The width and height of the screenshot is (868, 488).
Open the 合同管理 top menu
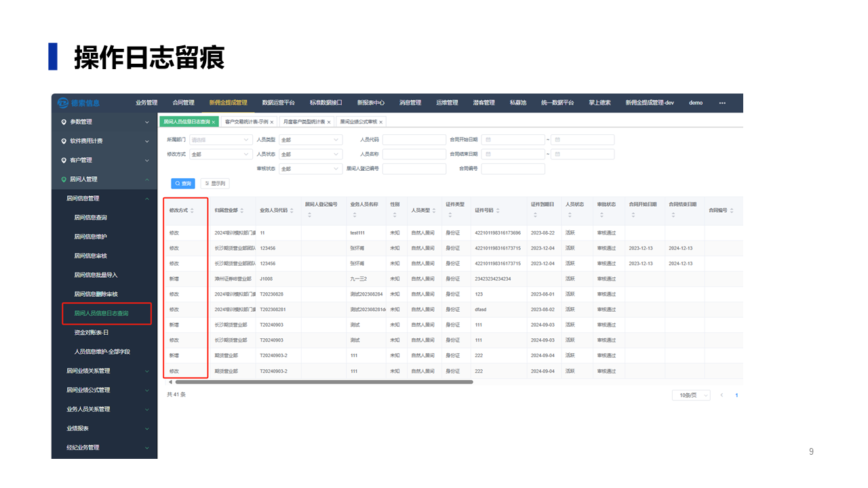[x=183, y=103]
